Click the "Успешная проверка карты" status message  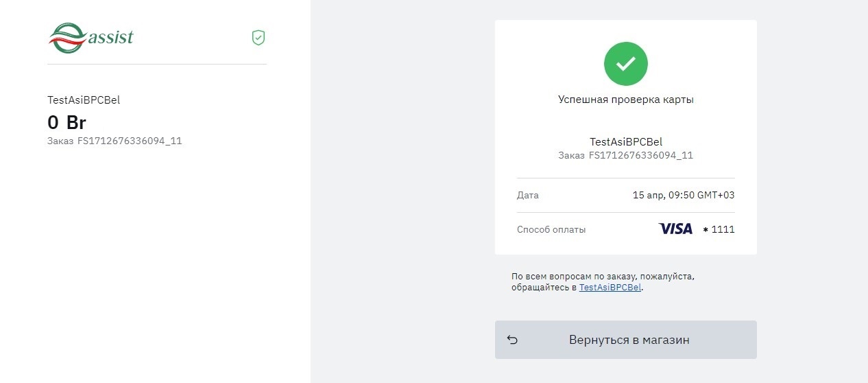[625, 100]
